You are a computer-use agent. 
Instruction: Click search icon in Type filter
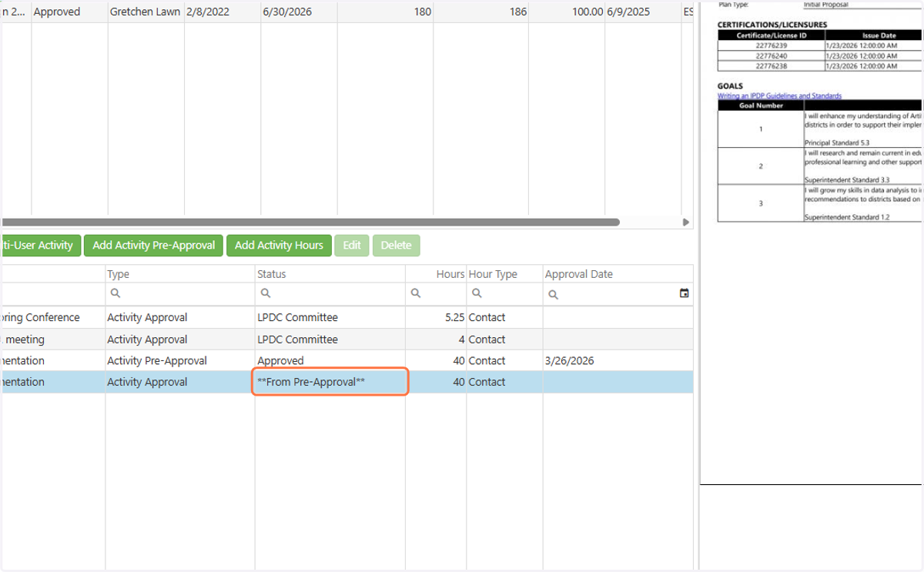(115, 293)
